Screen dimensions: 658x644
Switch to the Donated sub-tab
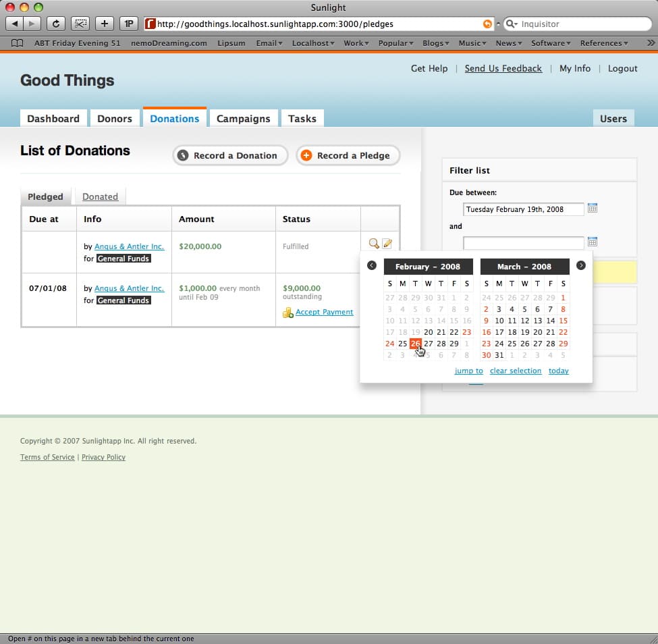(x=100, y=196)
